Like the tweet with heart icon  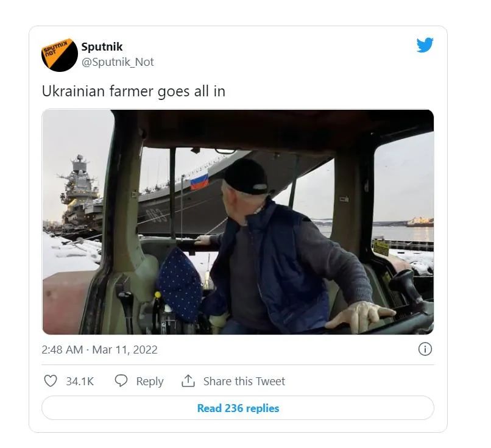51,382
